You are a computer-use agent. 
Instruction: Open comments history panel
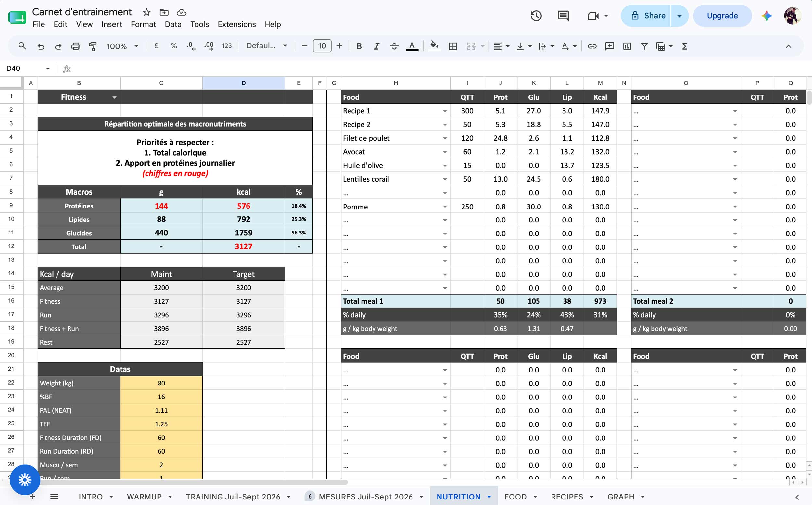pos(563,16)
